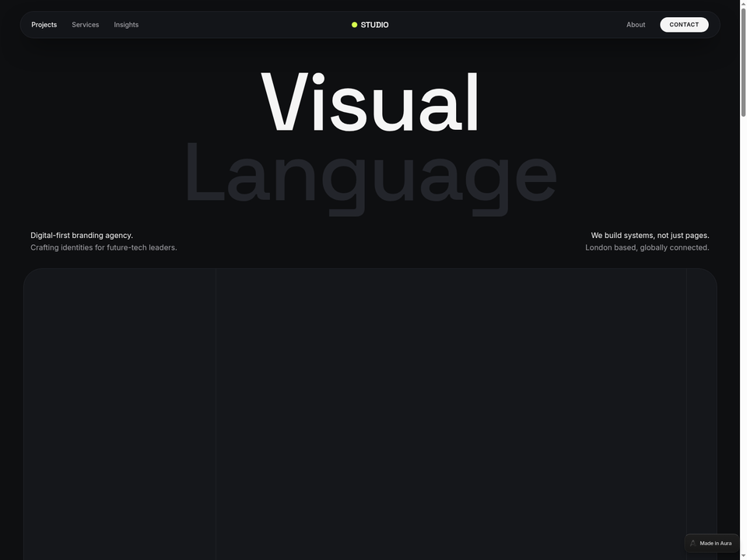Visit the About page
747x560 pixels.
point(636,25)
